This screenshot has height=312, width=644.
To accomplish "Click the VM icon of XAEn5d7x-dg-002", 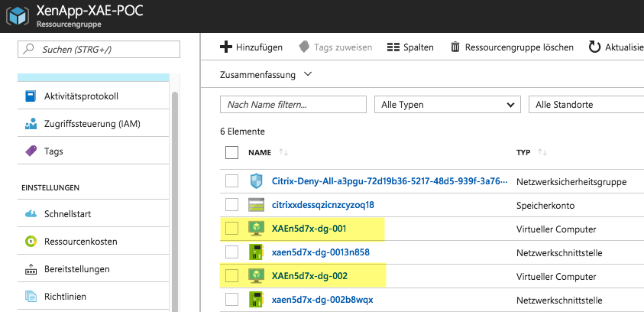I will [256, 276].
